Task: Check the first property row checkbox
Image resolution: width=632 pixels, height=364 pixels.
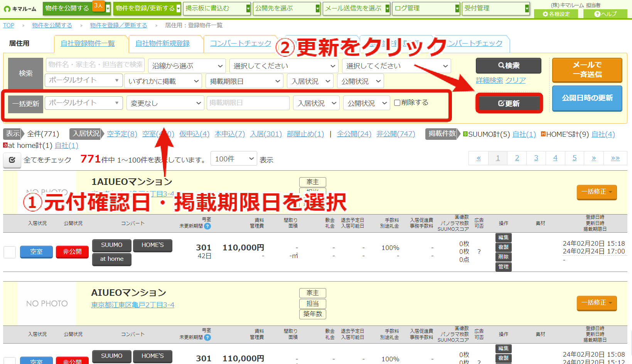Action: [x=10, y=252]
